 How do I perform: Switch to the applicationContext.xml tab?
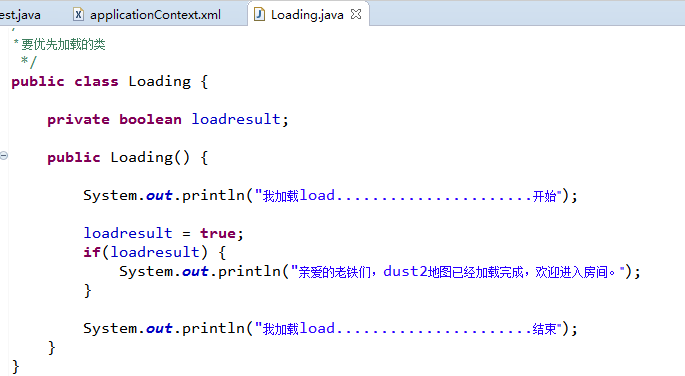[x=148, y=14]
